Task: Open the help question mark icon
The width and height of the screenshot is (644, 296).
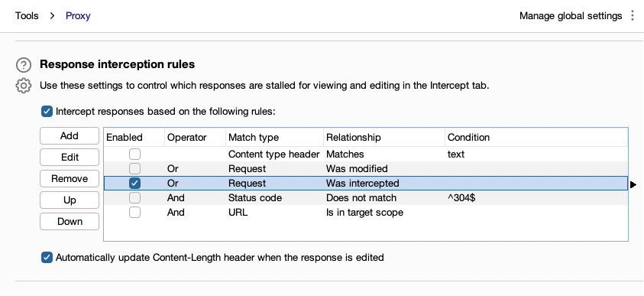Action: pos(24,65)
